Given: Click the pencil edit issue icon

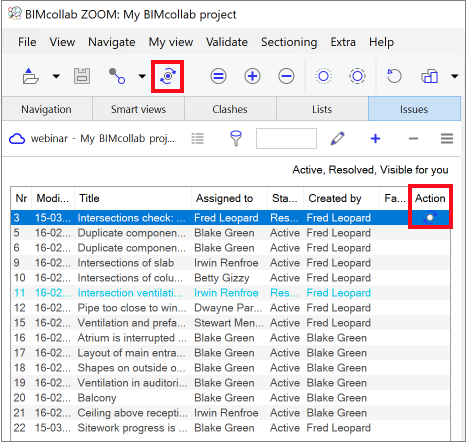Looking at the screenshot, I should click(x=337, y=138).
